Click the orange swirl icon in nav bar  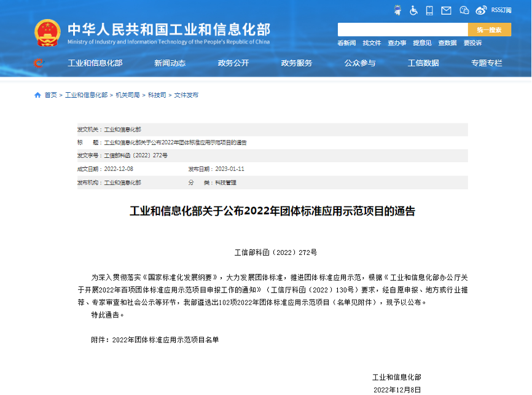pos(39,63)
